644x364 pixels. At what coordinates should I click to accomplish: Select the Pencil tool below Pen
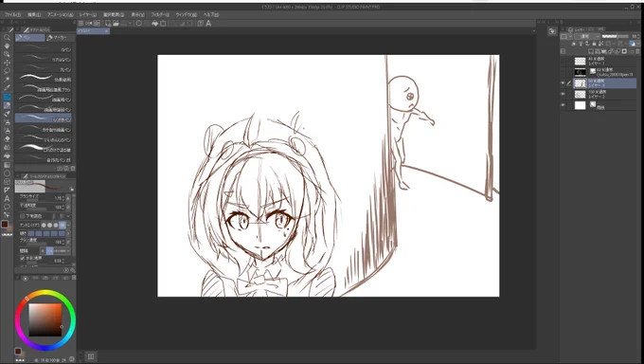click(7, 105)
